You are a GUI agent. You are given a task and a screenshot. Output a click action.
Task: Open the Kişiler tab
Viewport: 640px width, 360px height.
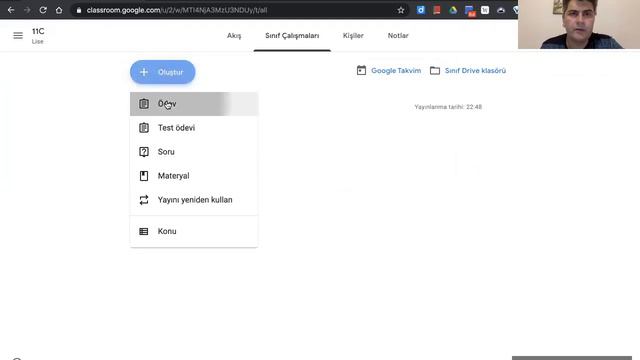tap(353, 36)
